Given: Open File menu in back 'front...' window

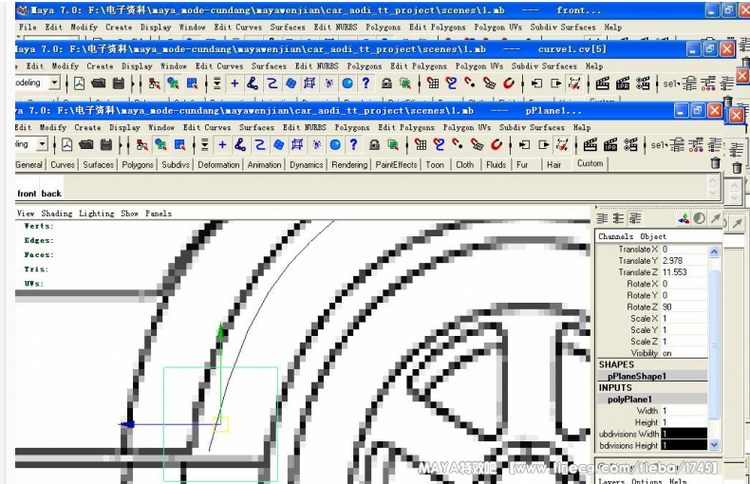Looking at the screenshot, I should click(27, 27).
